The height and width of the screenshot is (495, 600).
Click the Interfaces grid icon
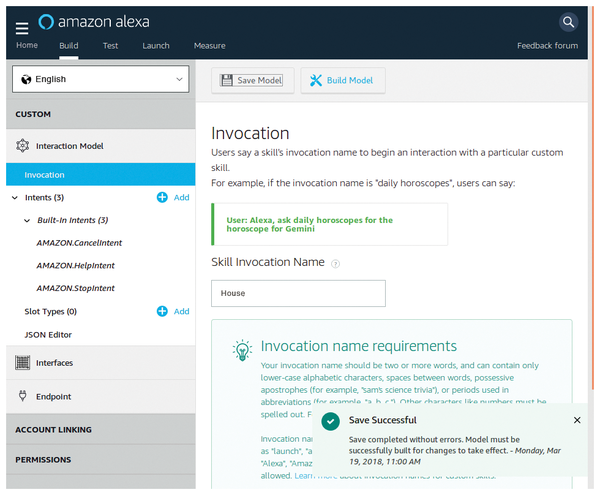pyautogui.click(x=23, y=362)
